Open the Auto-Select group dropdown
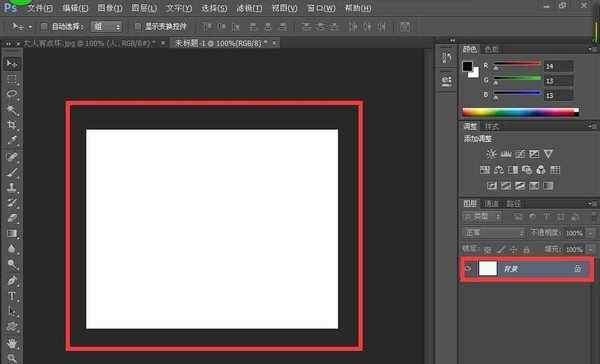 (x=106, y=27)
